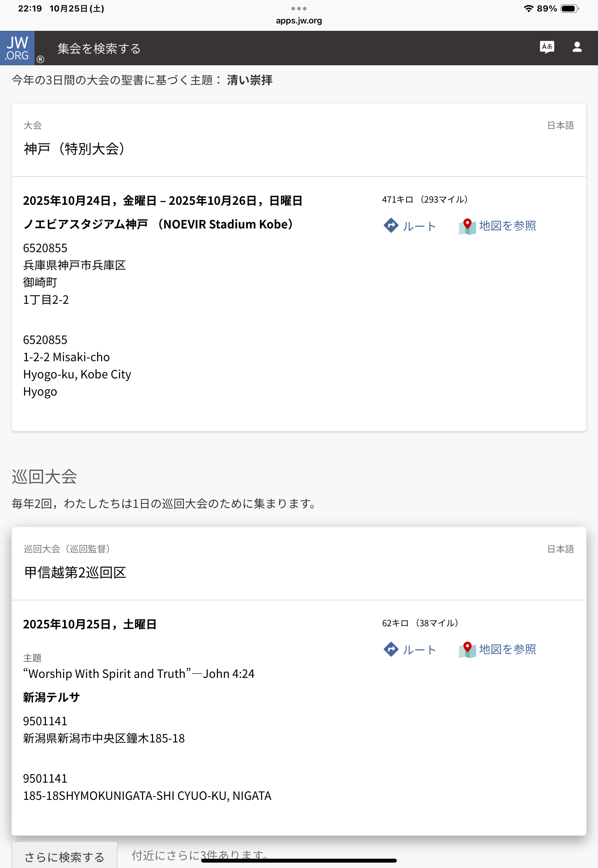The image size is (598, 868).
Task: Tap the route diamond icon for Kobe convention
Action: [x=391, y=226]
